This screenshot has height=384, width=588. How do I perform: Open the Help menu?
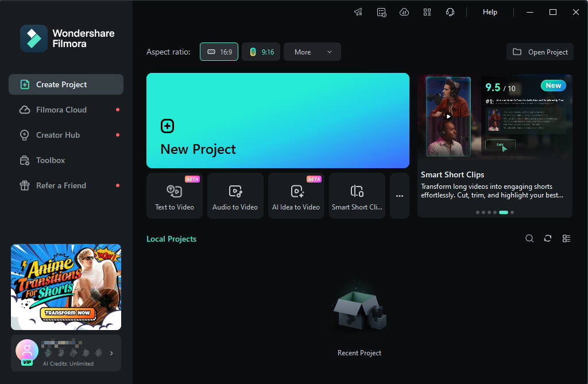tap(490, 12)
